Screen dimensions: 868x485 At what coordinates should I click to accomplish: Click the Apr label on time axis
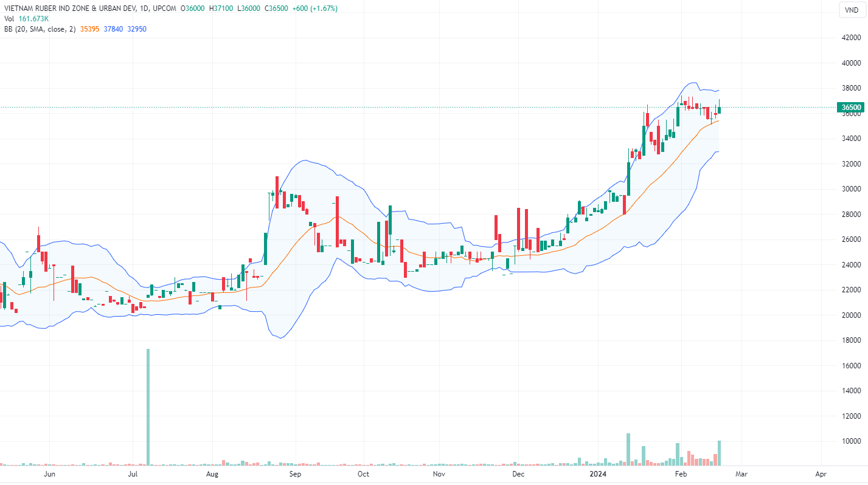[821, 473]
